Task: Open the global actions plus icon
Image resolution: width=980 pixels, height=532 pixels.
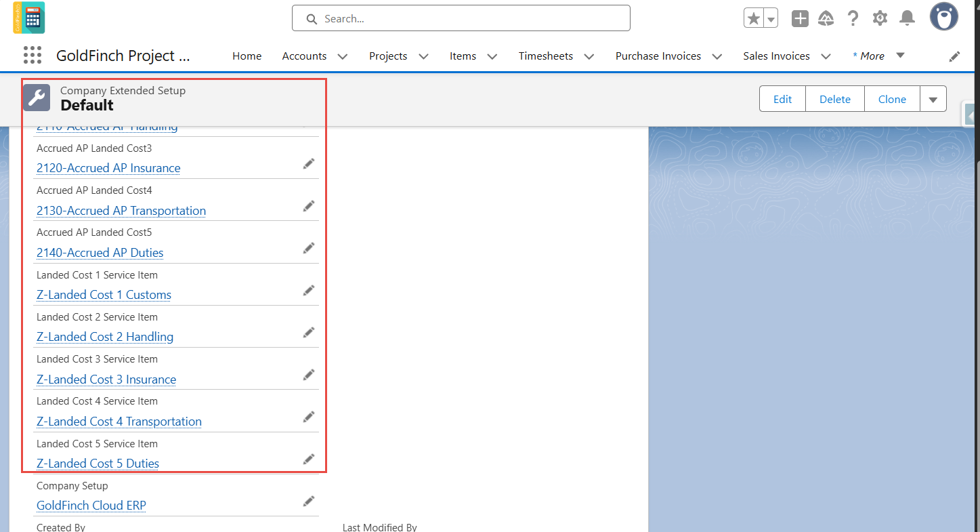Action: coord(800,18)
